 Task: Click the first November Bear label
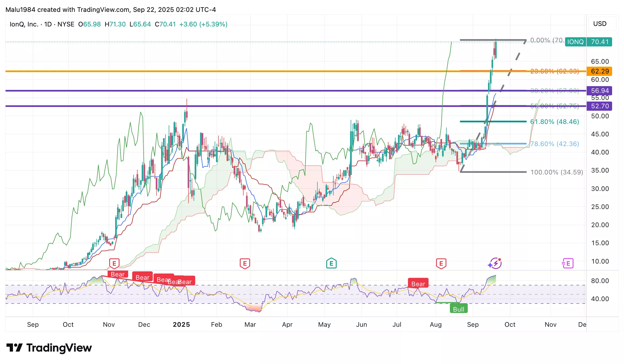(118, 274)
